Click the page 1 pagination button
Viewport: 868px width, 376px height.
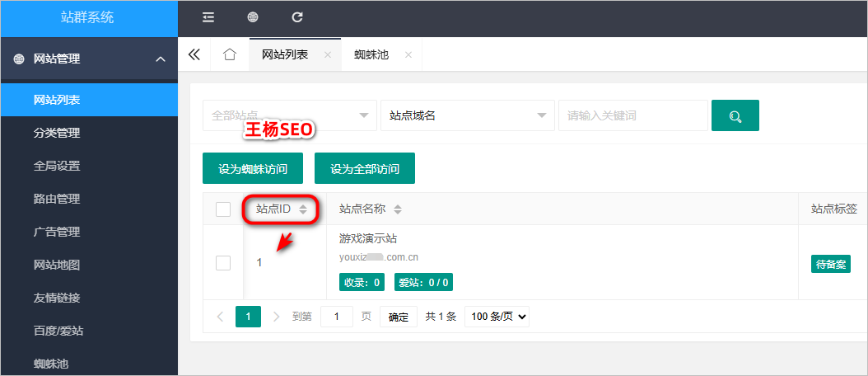[248, 317]
